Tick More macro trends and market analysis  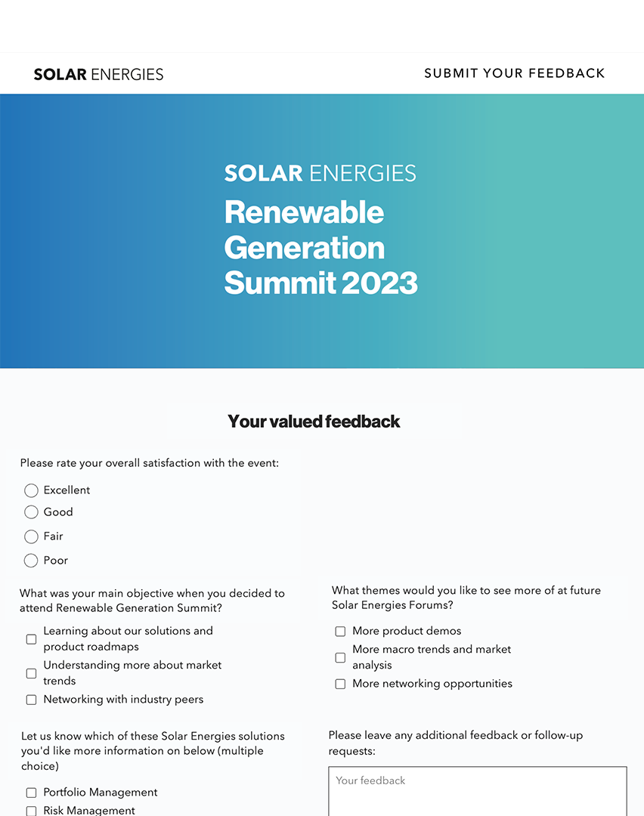340,657
